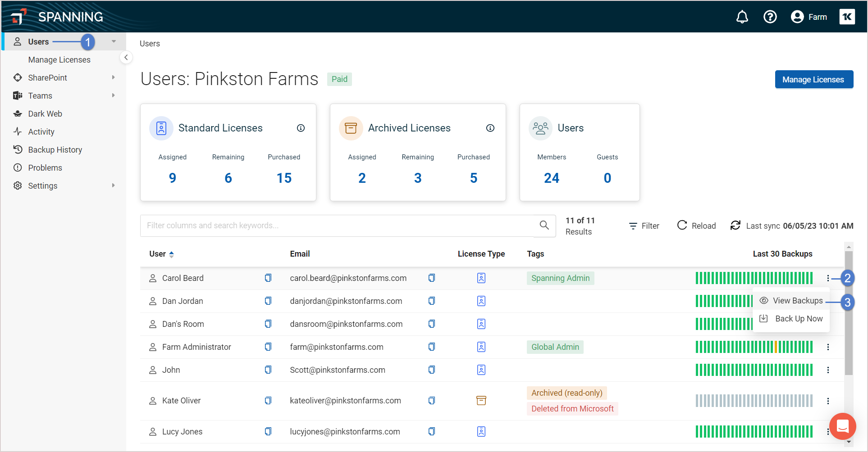Viewport: 868px width, 452px height.
Task: Sort by the User column
Action: 162,254
